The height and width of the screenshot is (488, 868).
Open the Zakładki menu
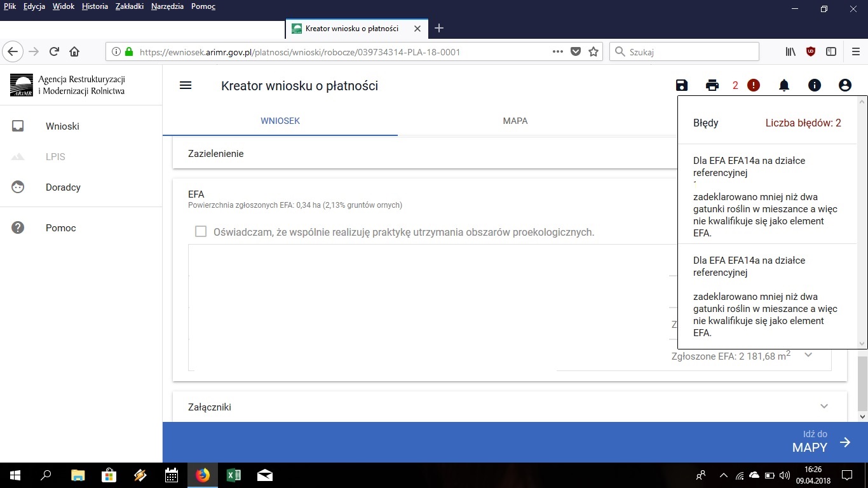coord(130,6)
